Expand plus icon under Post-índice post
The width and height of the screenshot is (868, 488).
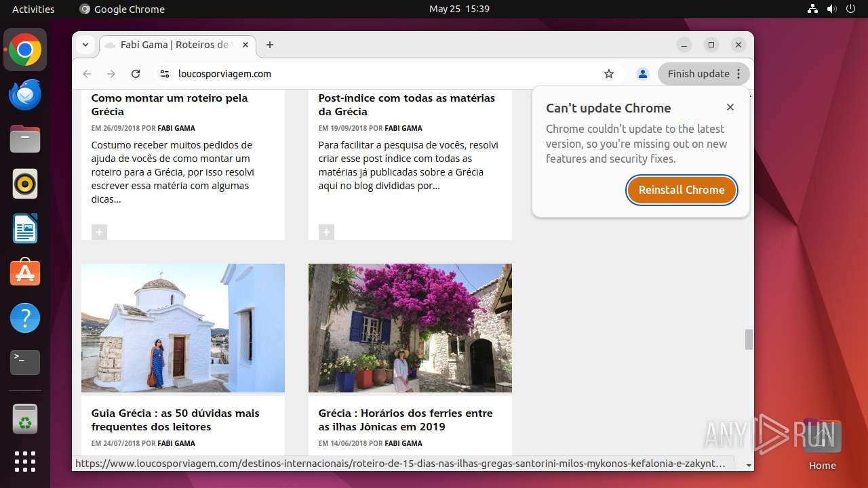point(326,232)
